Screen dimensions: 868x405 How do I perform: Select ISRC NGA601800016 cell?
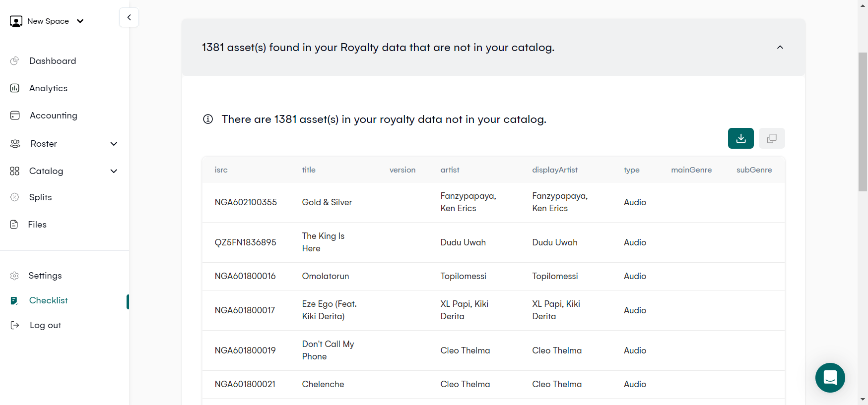click(245, 276)
